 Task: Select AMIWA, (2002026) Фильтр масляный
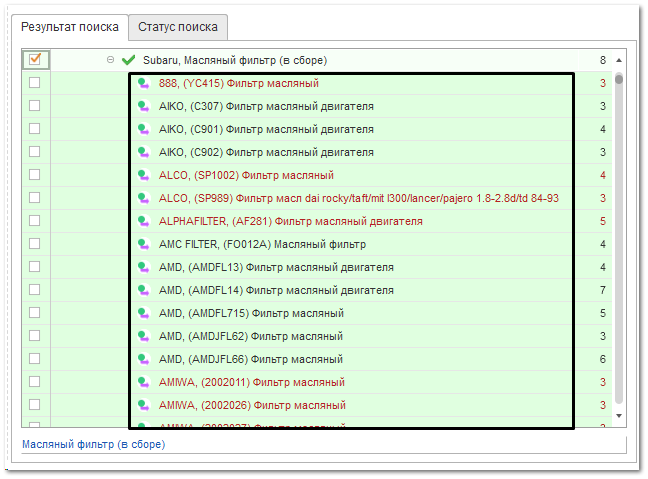point(252,405)
